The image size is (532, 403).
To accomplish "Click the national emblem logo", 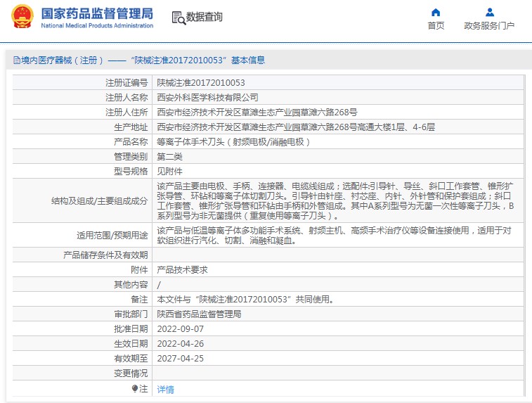I will pyautogui.click(x=22, y=16).
